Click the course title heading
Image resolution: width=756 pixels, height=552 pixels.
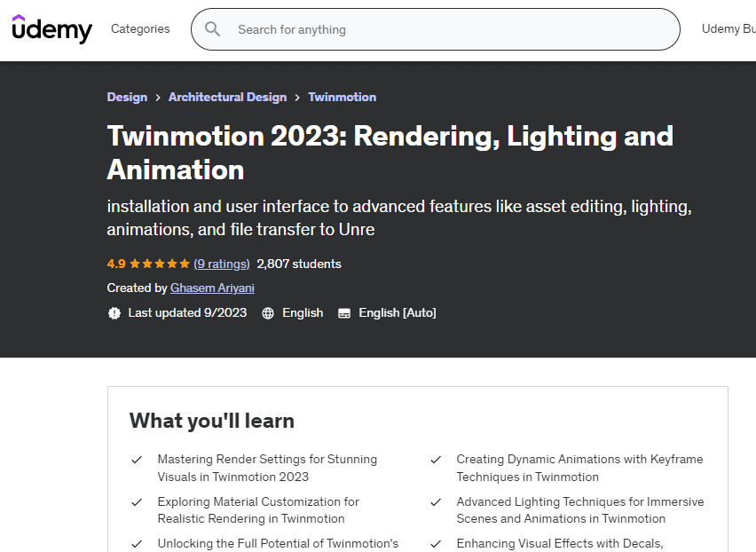point(390,153)
